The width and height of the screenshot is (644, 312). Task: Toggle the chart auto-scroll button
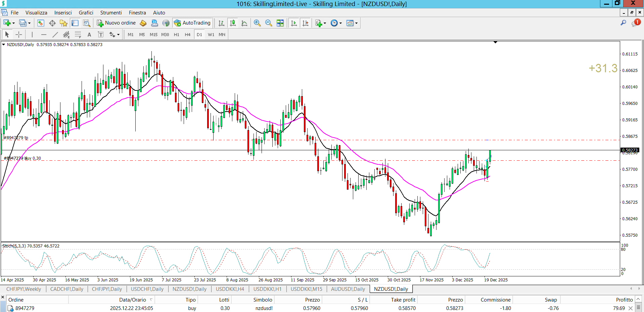[x=294, y=23]
